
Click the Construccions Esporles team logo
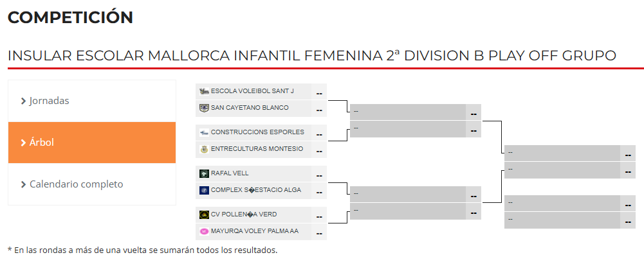[204, 132]
